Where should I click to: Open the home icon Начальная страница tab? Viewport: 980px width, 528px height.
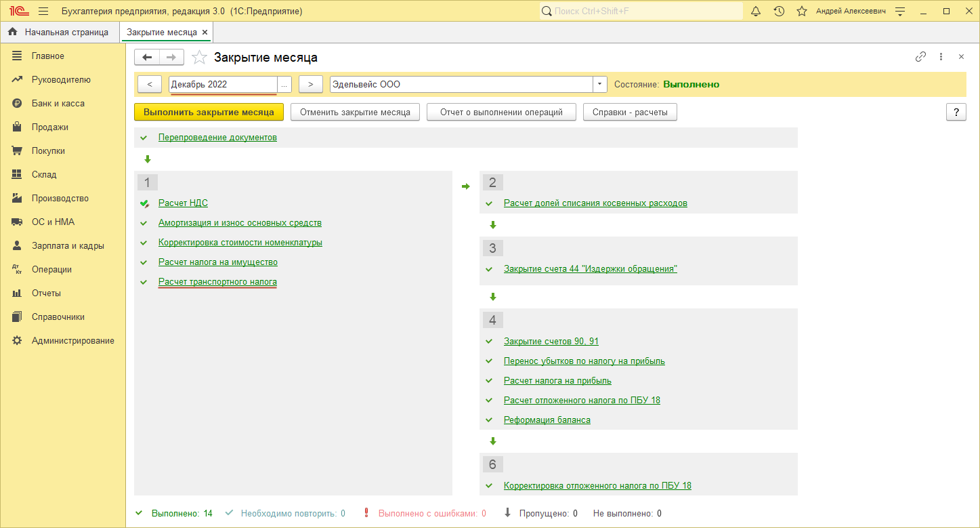coord(59,32)
